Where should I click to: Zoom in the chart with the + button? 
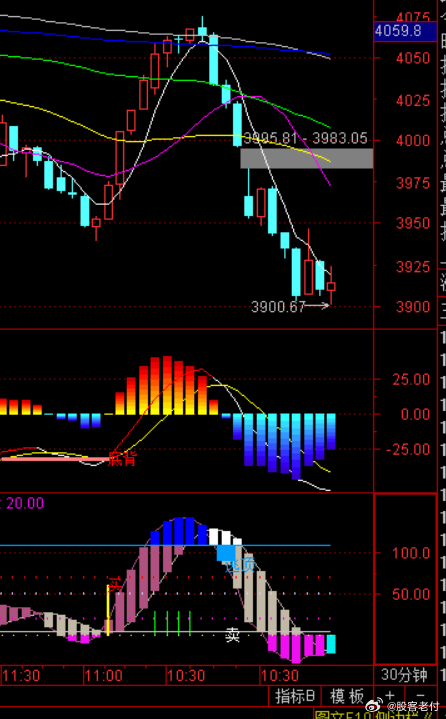(x=390, y=696)
